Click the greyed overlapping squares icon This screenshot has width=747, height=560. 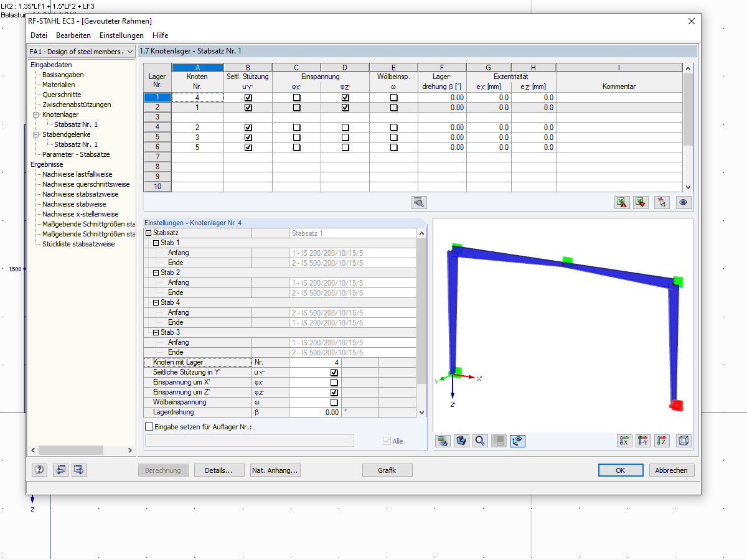point(499,441)
